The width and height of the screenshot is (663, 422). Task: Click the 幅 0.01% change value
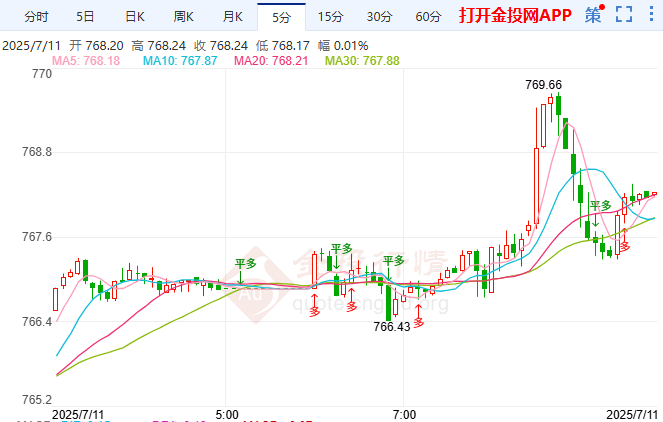tap(343, 46)
